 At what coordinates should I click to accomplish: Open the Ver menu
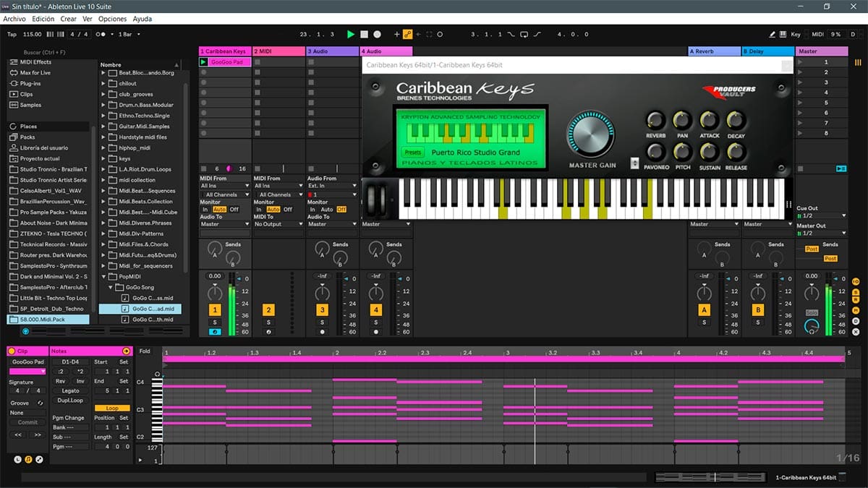[x=88, y=19]
